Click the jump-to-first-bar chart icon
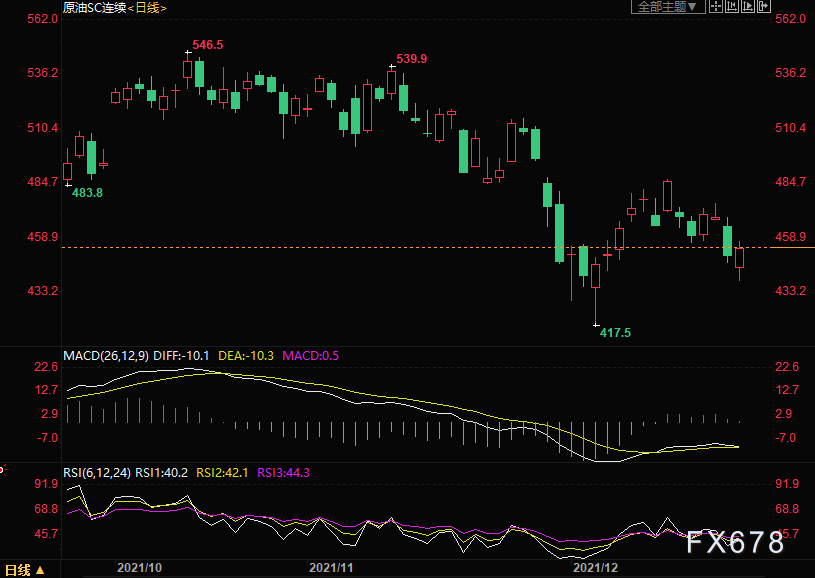This screenshot has height=578, width=815. click(732, 6)
